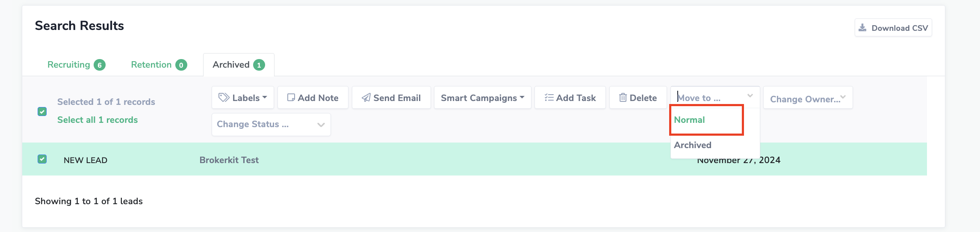Collapse the Move to dropdown chevron
This screenshot has height=232, width=980.
(x=750, y=96)
